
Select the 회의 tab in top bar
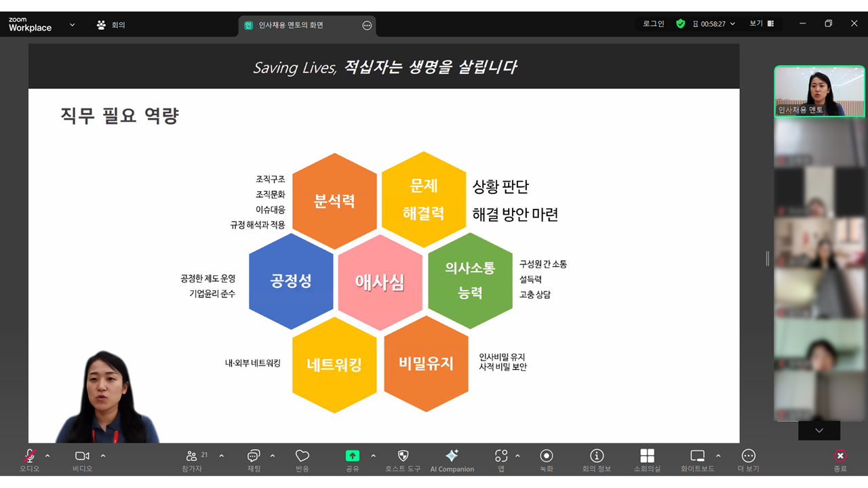111,25
